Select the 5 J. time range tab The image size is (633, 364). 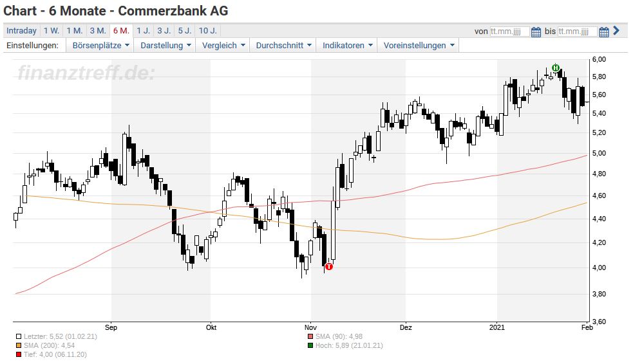tap(185, 31)
